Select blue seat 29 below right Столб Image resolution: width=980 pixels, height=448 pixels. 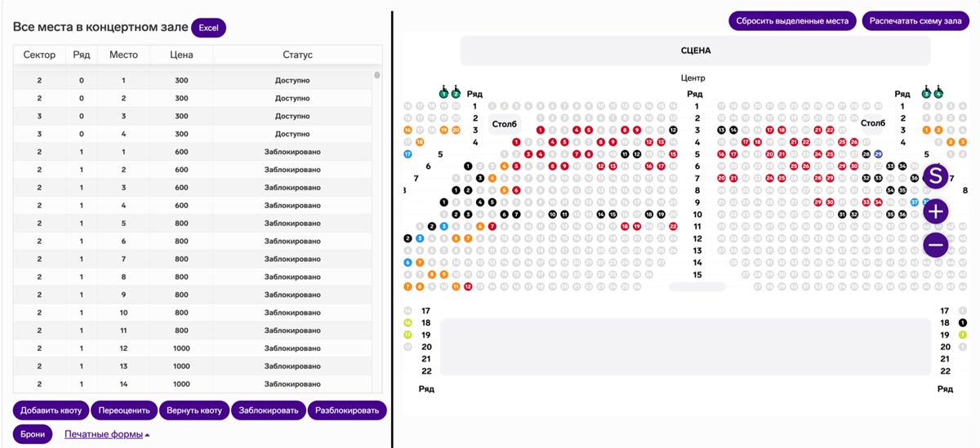click(x=878, y=153)
